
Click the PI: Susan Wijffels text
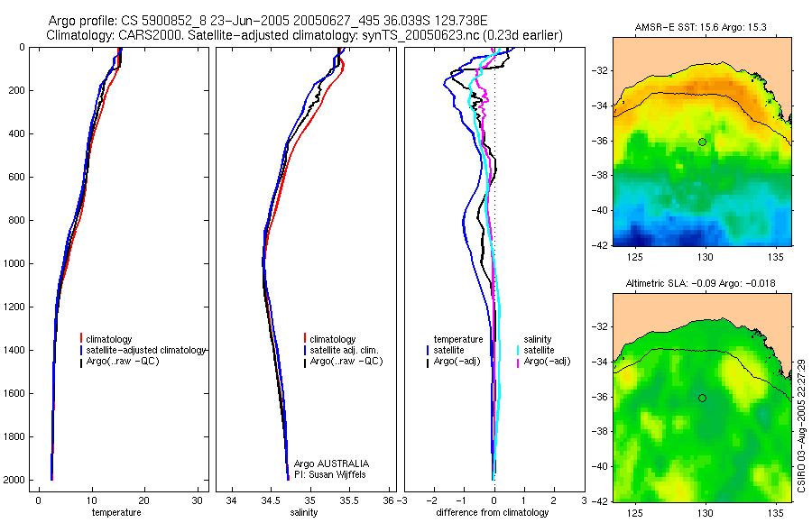point(330,474)
